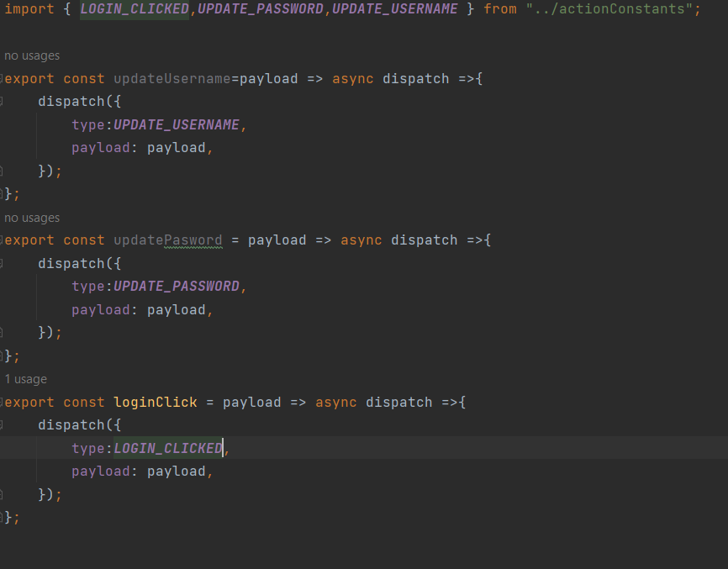728x569 pixels.
Task: Click LOGIN_CLICKED on the highlighted dispatch line
Action: pos(167,448)
